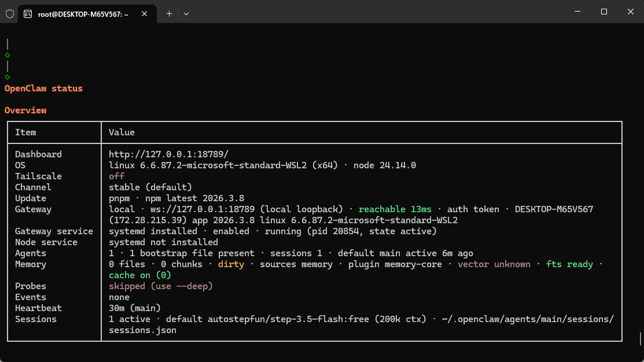This screenshot has width=644, height=362.
Task: Click the ws://127.0.0.1:18789 gateway address
Action: click(203, 209)
